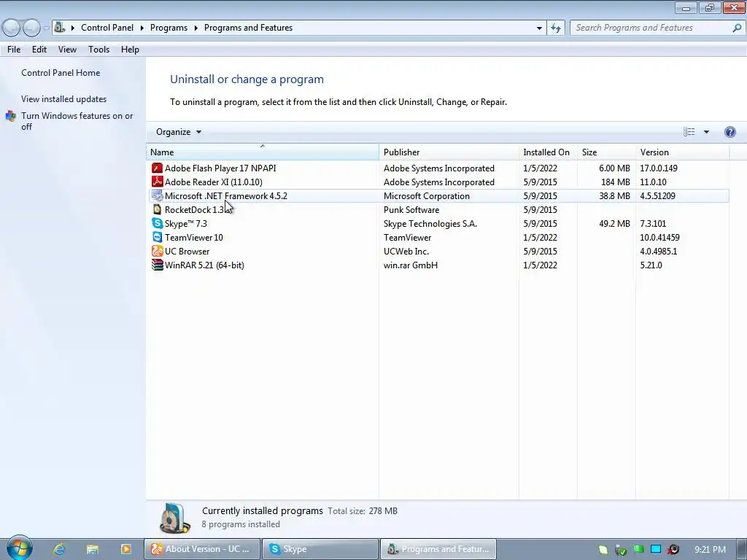Click the Skype 7.3 program icon
The image size is (747, 560).
coord(157,223)
